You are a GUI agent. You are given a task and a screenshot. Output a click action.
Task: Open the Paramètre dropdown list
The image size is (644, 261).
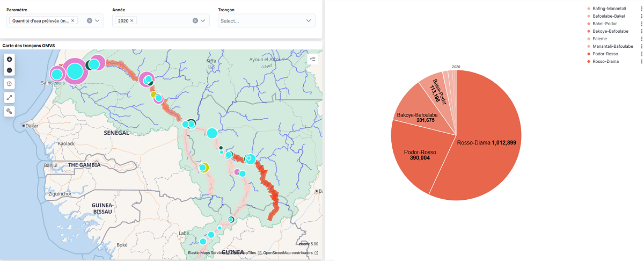(x=97, y=20)
